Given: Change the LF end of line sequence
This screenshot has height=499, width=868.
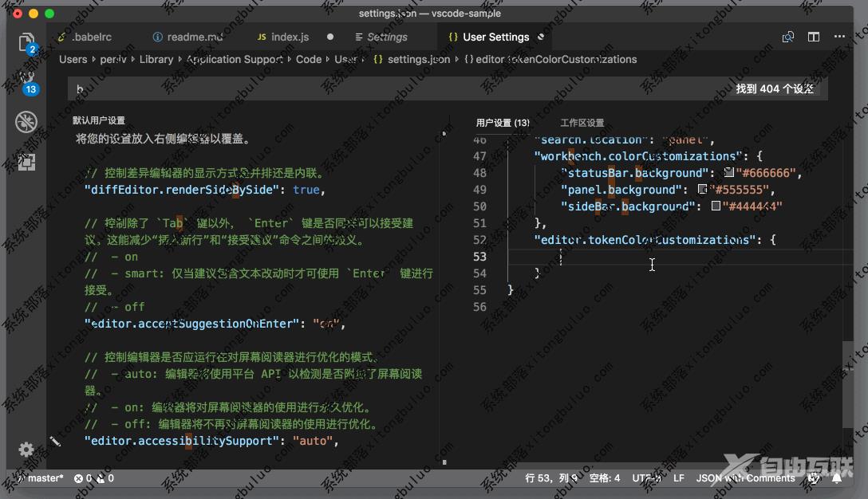Looking at the screenshot, I should tap(679, 478).
